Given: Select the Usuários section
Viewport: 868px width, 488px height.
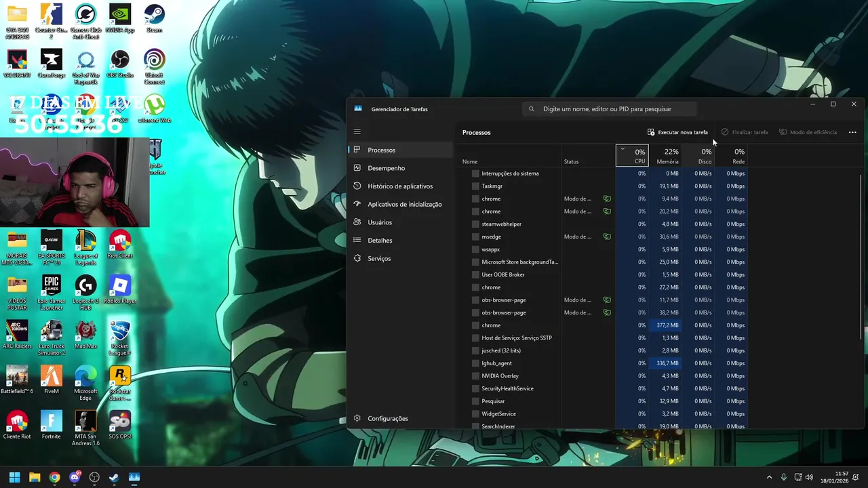Looking at the screenshot, I should click(400, 222).
